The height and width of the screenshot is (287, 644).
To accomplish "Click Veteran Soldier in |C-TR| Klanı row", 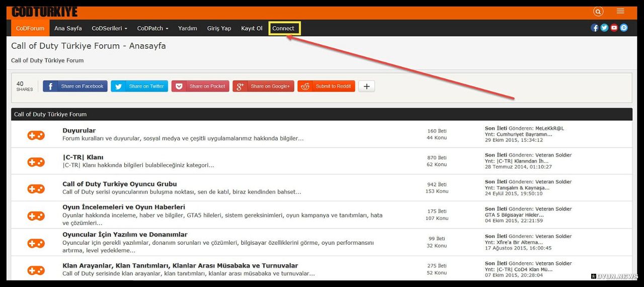I will click(553, 155).
